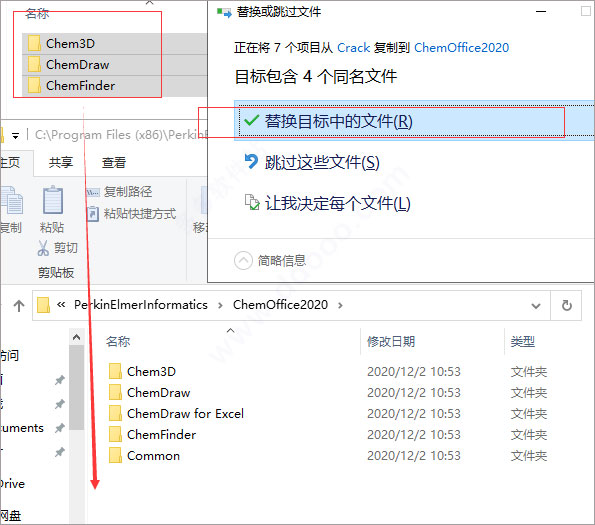Expand chevron after PerkinElmerInformatics breadcrumb
Screen dimensions: 595x525
(x=220, y=305)
